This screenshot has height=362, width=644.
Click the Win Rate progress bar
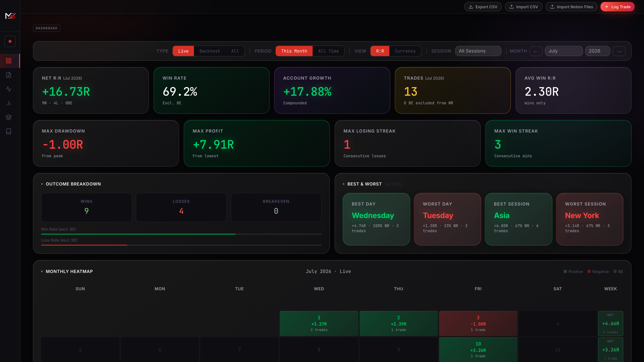[x=181, y=234]
